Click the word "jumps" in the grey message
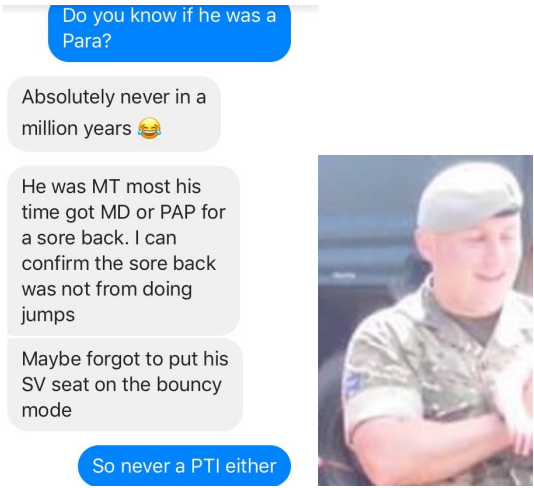This screenshot has width=534, height=488. (48, 315)
